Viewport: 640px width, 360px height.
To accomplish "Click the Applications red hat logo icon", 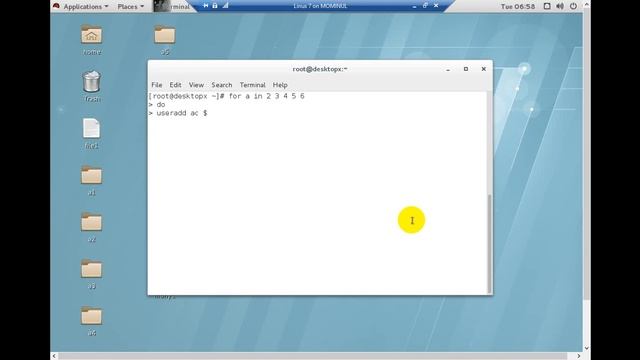I will [x=56, y=6].
